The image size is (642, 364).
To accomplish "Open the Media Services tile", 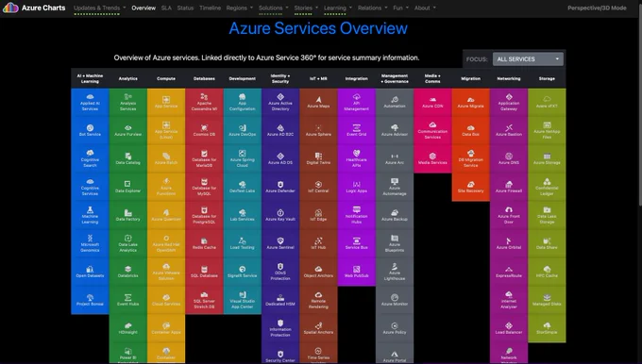I will [x=432, y=158].
